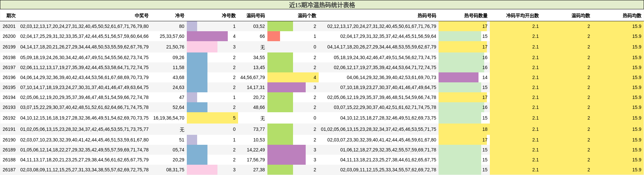Select hot numbers cell in row 26189
The image size is (644, 175).
tap(388, 150)
